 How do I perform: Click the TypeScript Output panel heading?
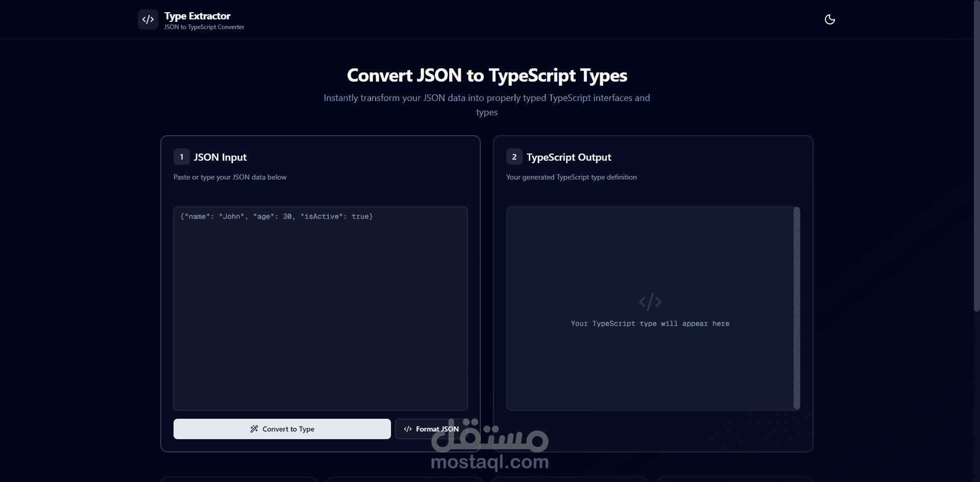click(x=569, y=157)
